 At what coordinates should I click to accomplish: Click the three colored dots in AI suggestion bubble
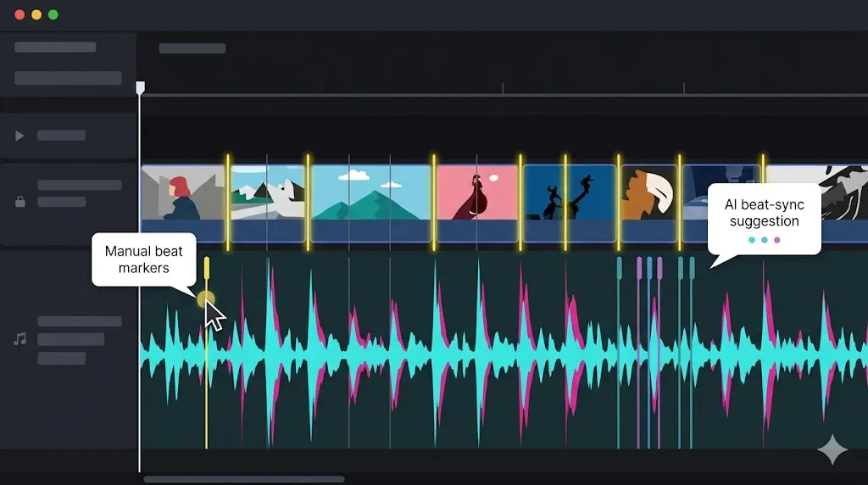coord(765,240)
